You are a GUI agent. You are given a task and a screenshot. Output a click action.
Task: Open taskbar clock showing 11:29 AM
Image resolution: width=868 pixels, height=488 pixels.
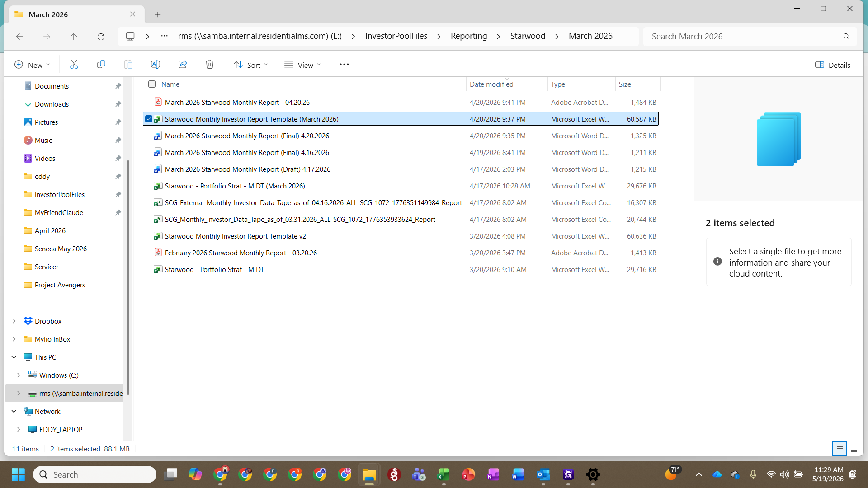[x=828, y=474]
